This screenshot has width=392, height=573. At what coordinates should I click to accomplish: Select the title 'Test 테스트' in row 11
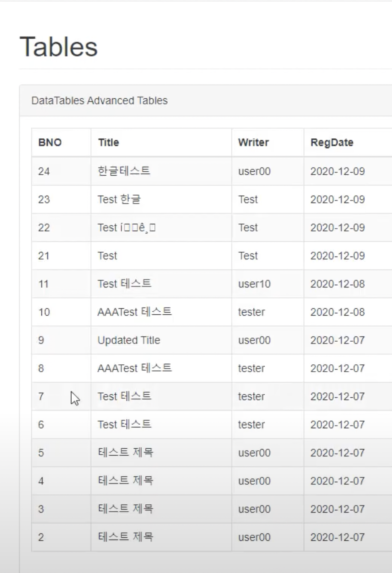pyautogui.click(x=124, y=283)
